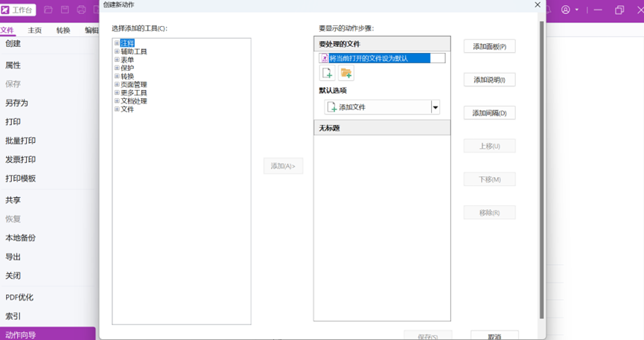This screenshot has height=340, width=644.
Task: Click the open file icon in title bar
Action: pyautogui.click(x=48, y=10)
